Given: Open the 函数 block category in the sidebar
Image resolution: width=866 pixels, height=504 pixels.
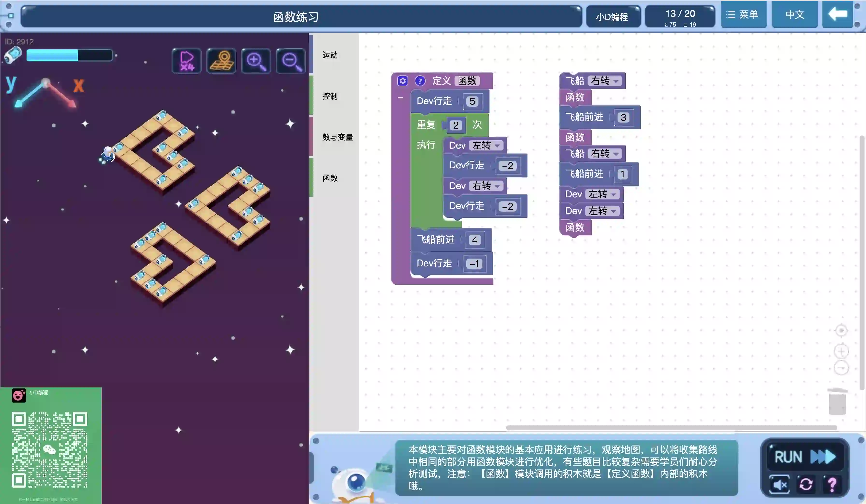Looking at the screenshot, I should point(330,178).
